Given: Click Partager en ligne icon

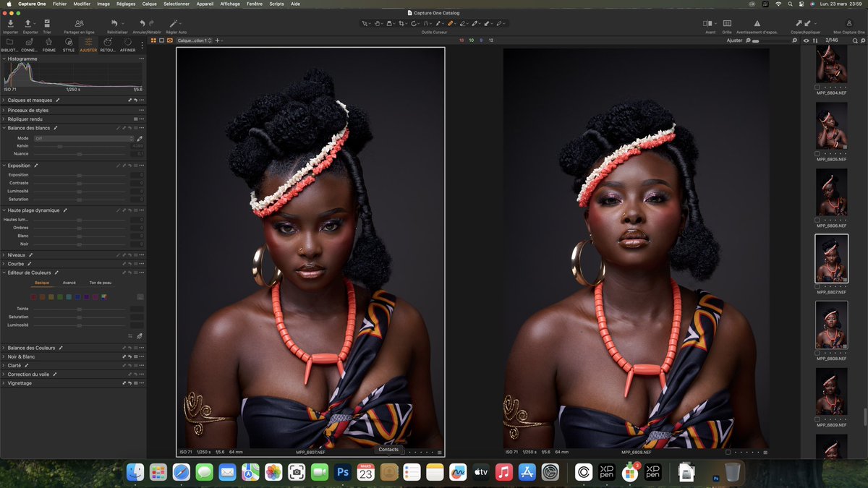Looking at the screenshot, I should (x=79, y=24).
